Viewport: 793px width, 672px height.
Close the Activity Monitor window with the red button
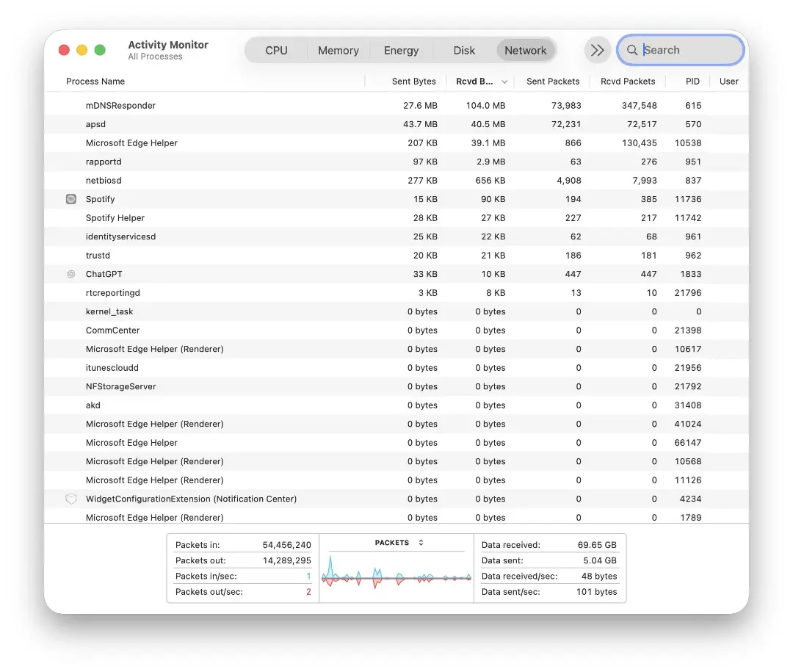(64, 50)
